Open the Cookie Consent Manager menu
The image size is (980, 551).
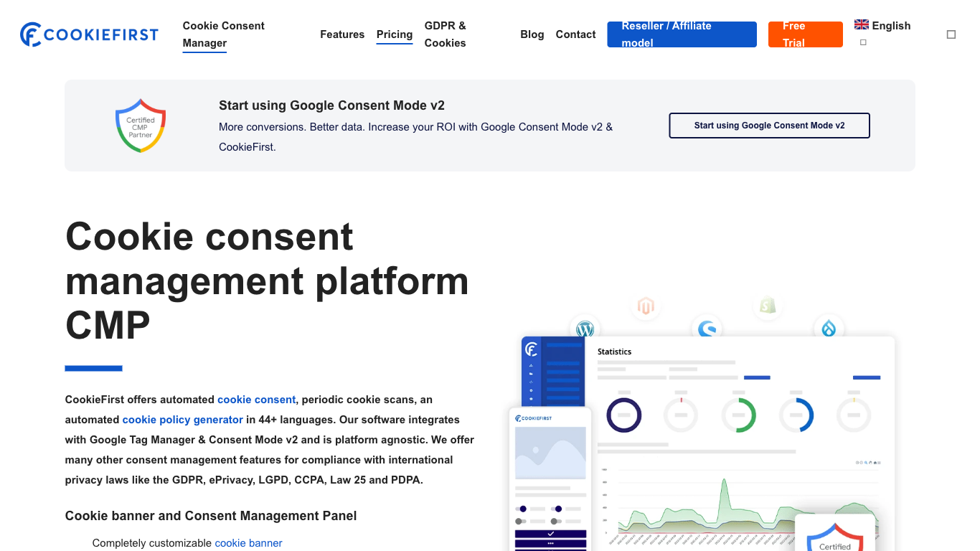[224, 34]
